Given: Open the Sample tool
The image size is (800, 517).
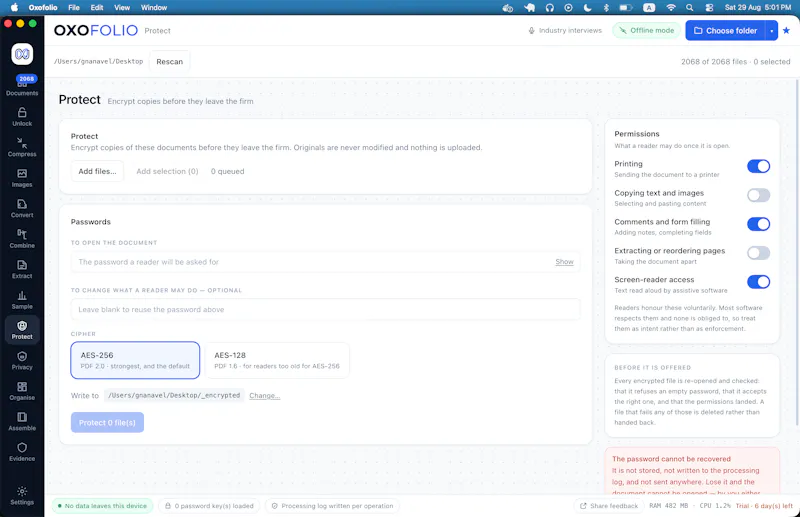Looking at the screenshot, I should pyautogui.click(x=22, y=300).
